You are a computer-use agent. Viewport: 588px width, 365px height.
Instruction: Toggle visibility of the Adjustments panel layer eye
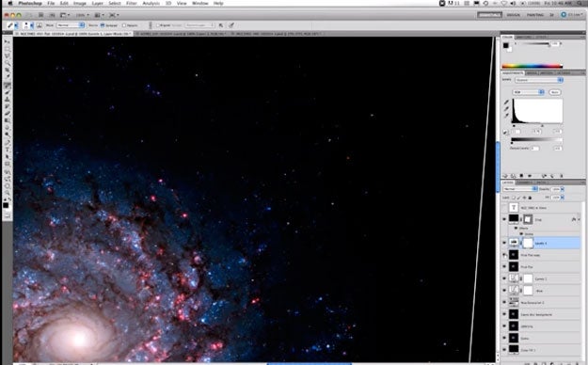530,176
